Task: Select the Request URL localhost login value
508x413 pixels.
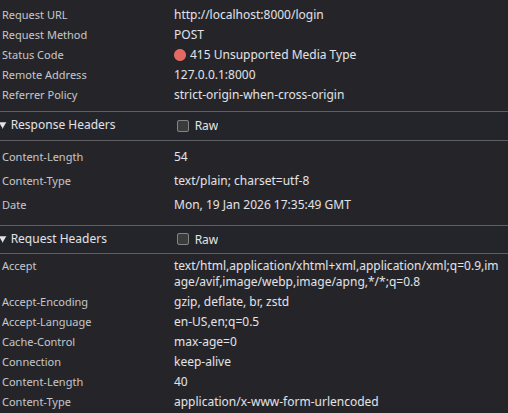Action: click(x=249, y=15)
